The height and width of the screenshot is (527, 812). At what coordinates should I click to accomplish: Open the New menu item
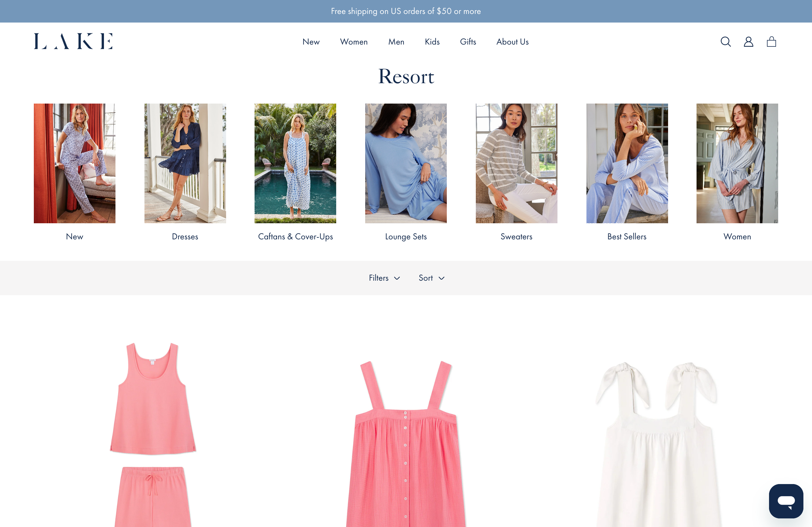(311, 42)
